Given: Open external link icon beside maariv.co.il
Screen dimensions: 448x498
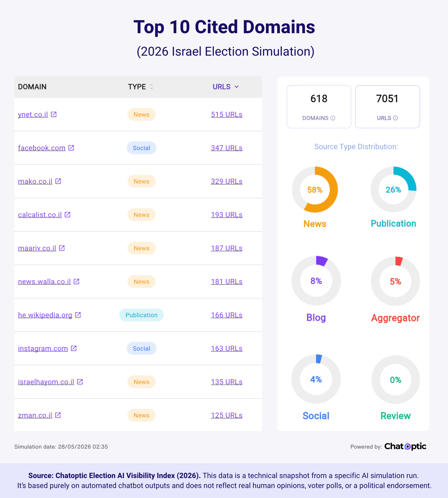Looking at the screenshot, I should 62,248.
